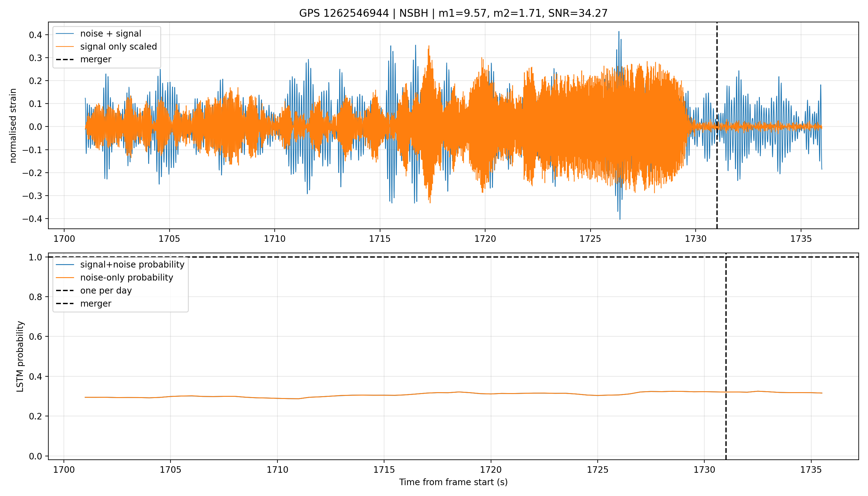Click the 0.4 tick label on strain axis
Screen dimensions: 868x496
pos(35,35)
